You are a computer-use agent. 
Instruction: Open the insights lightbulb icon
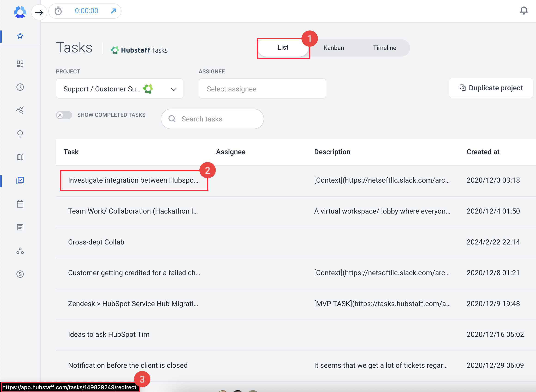(x=20, y=134)
